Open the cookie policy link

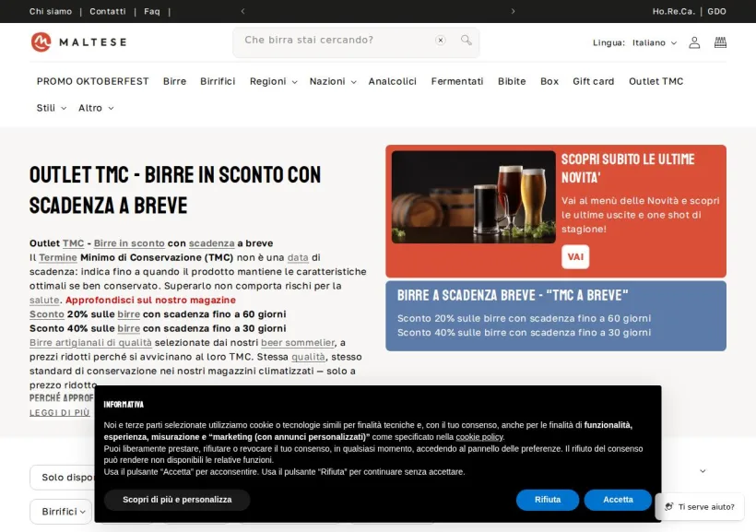(x=479, y=437)
